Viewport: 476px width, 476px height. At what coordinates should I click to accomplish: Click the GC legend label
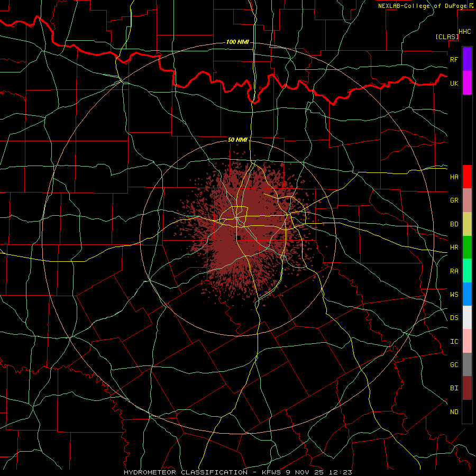[454, 364]
